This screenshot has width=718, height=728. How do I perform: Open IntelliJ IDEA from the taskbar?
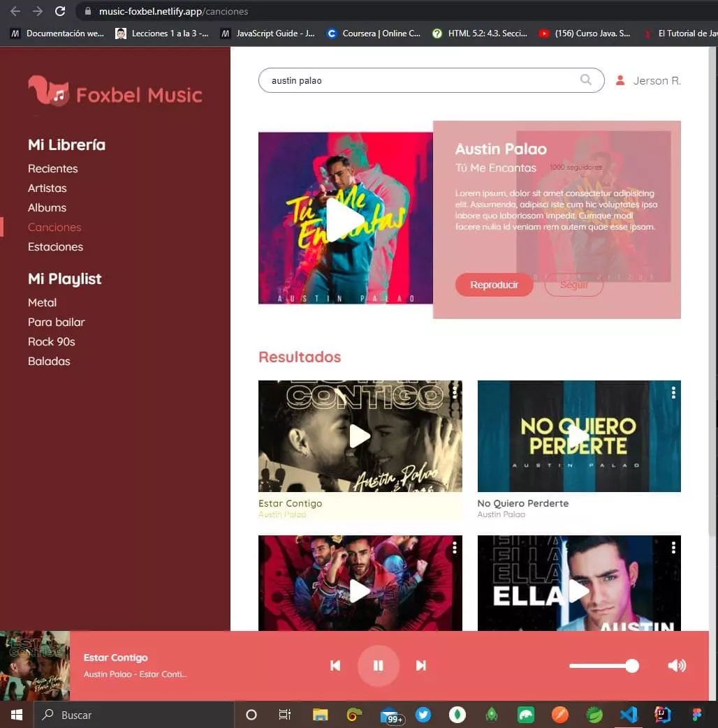click(662, 715)
